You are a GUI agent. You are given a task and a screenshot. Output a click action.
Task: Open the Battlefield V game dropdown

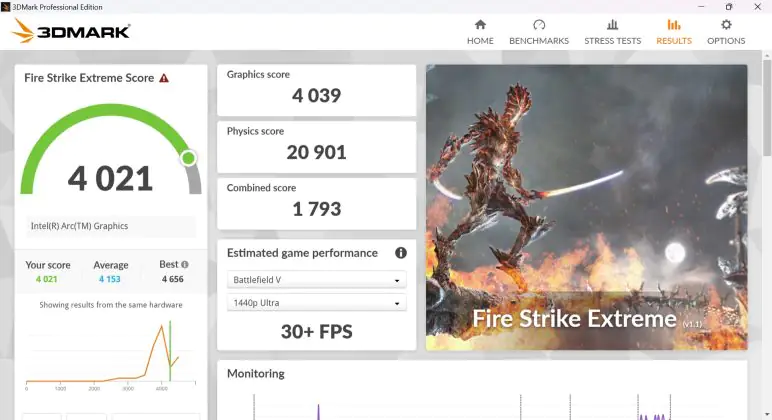point(317,280)
